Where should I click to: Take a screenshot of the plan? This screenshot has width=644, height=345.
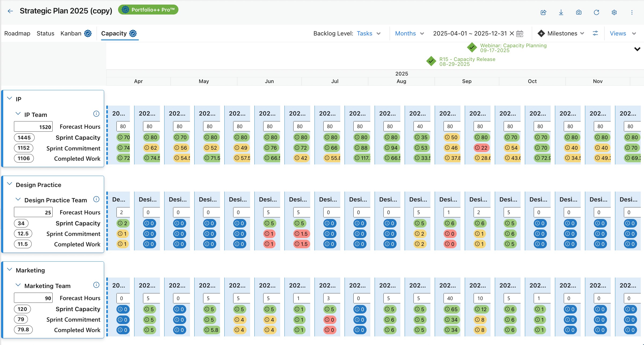[x=579, y=12]
